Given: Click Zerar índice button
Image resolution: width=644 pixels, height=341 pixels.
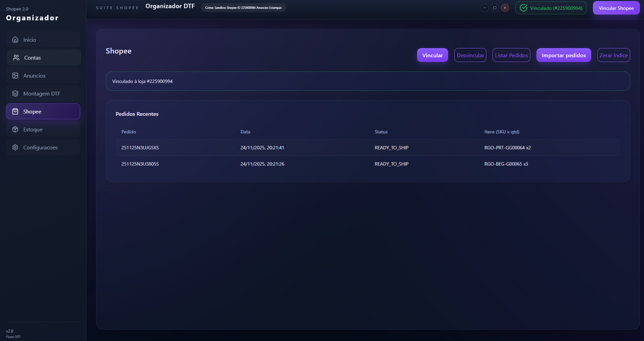Looking at the screenshot, I should coord(613,55).
